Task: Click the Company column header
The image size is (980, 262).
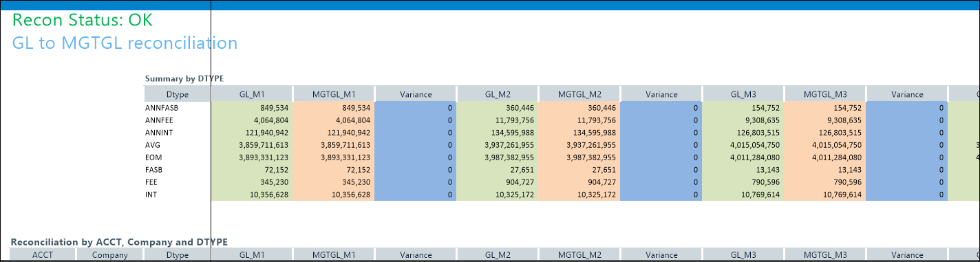Action: (x=109, y=254)
